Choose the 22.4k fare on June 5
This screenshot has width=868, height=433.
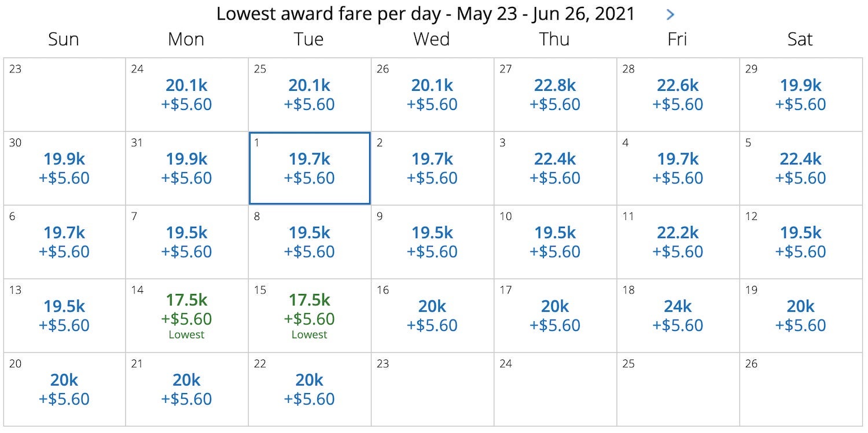800,168
